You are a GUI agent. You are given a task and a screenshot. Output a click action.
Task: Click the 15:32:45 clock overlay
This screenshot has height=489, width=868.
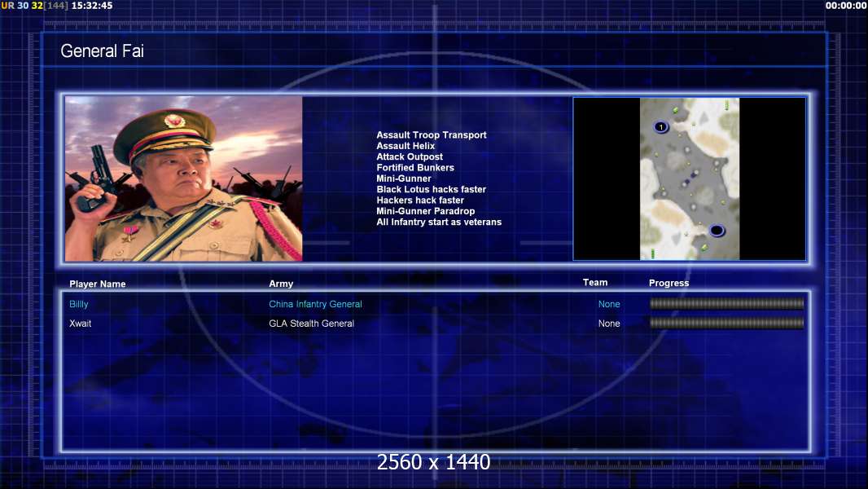click(x=92, y=6)
